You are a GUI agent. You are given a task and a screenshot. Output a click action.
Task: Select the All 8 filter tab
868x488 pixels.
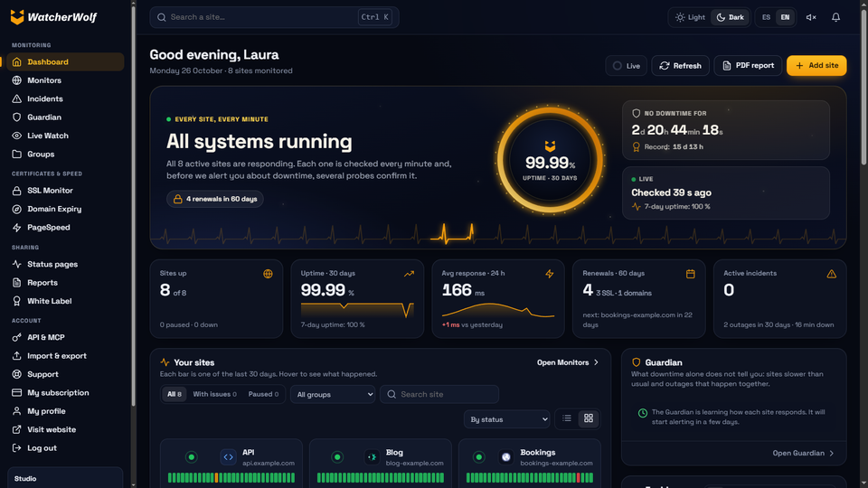click(175, 394)
